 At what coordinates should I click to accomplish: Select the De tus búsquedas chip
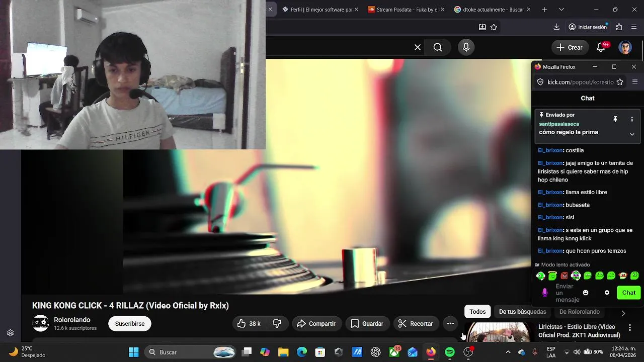[x=522, y=312]
